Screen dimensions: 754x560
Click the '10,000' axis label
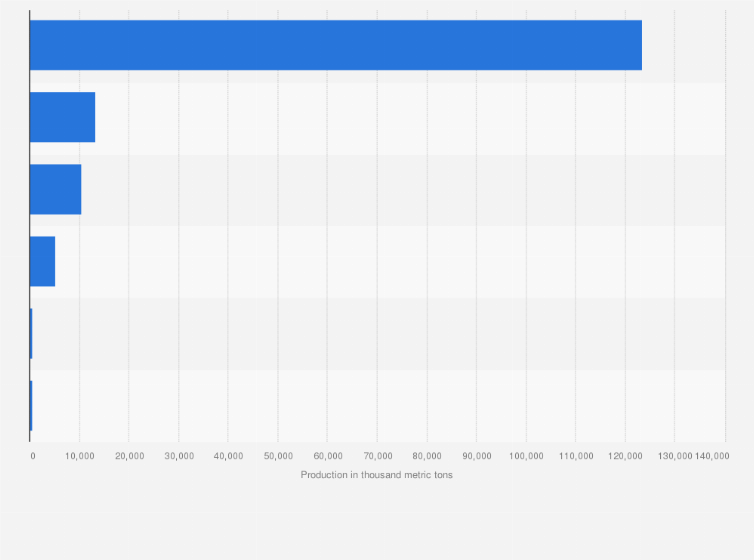[80, 456]
